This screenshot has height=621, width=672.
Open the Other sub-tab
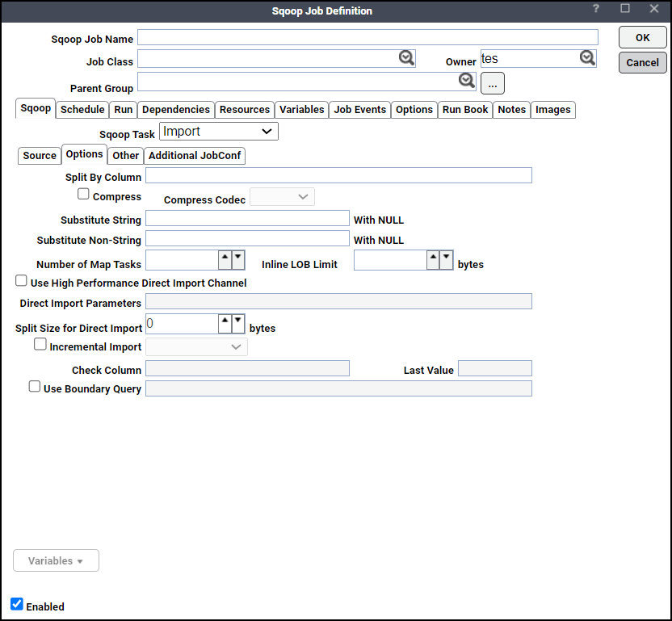[125, 156]
